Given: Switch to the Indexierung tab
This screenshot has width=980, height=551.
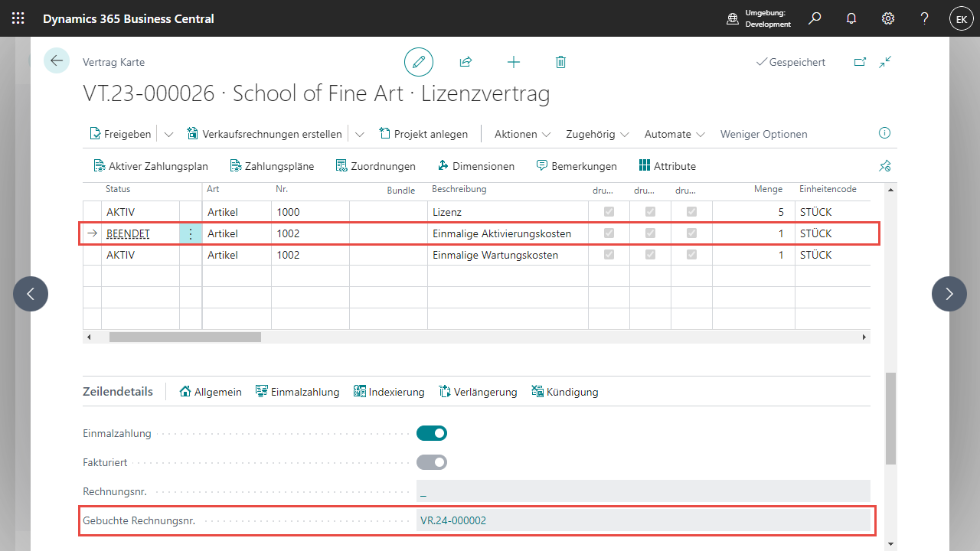Looking at the screenshot, I should pos(389,392).
